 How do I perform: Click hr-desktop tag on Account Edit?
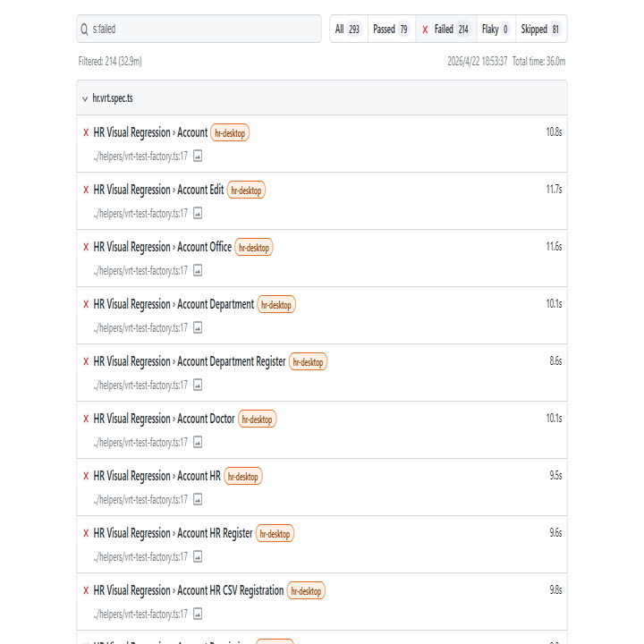point(246,191)
